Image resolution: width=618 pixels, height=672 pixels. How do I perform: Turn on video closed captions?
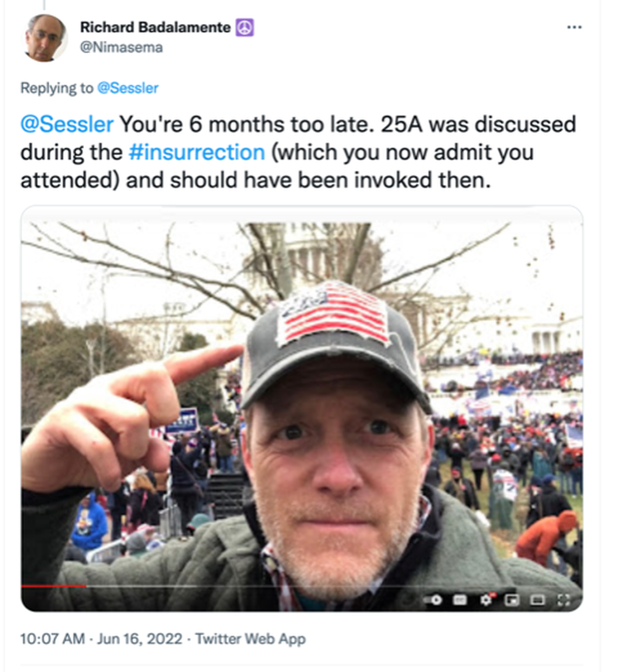tap(460, 600)
